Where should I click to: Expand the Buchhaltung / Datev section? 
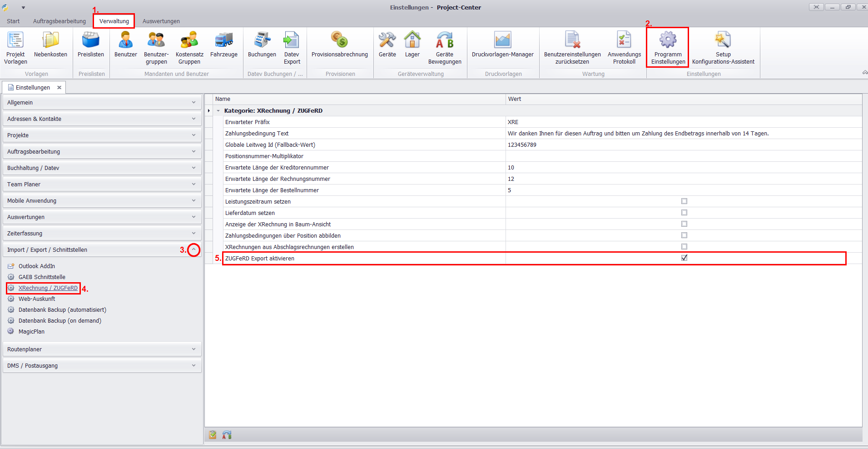[102, 168]
